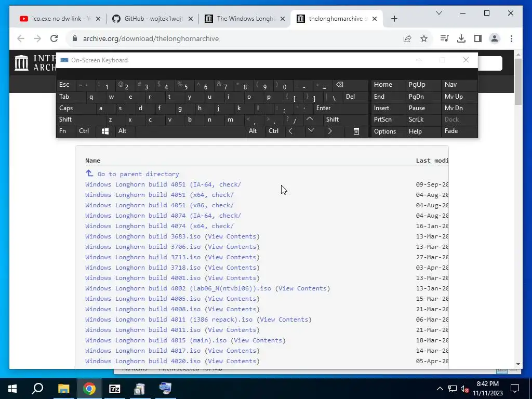Download Longhorn build 4011 (i386 repack).iso
Screen dimensions: 532x399
click(169, 320)
